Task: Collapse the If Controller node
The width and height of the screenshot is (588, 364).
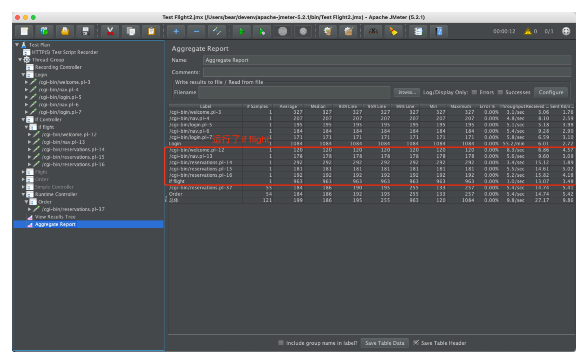Action: (23, 120)
